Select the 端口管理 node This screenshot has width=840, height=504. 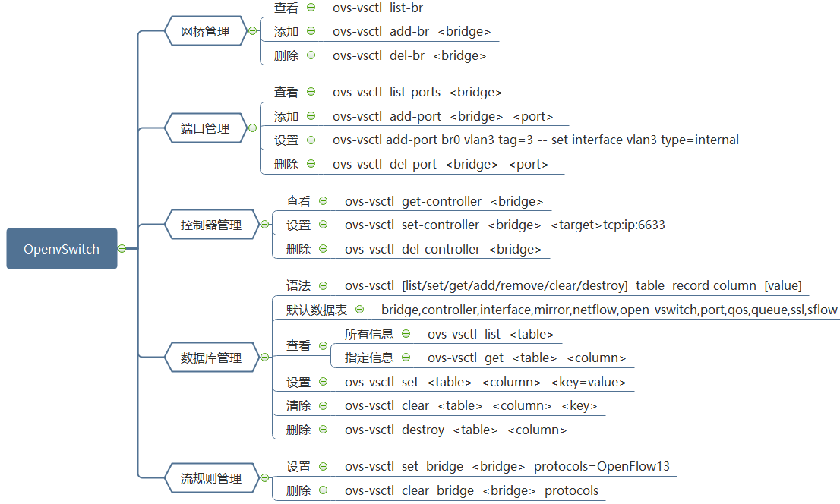coord(205,128)
